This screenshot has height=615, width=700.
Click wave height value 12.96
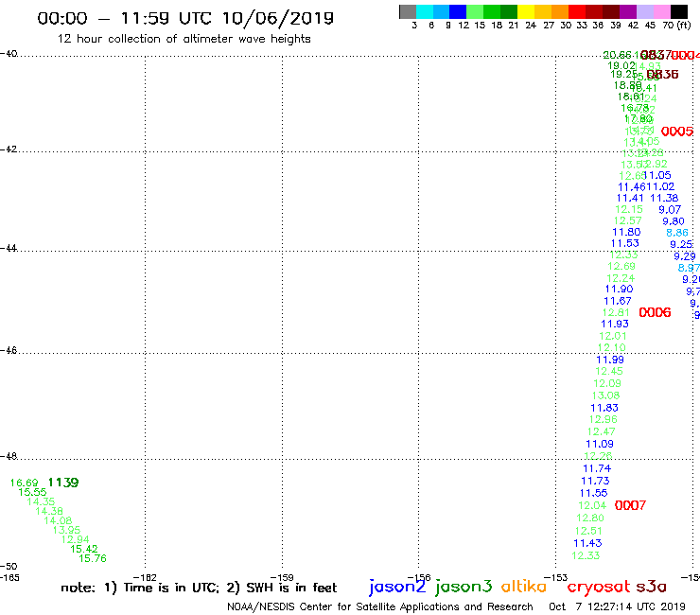604,419
